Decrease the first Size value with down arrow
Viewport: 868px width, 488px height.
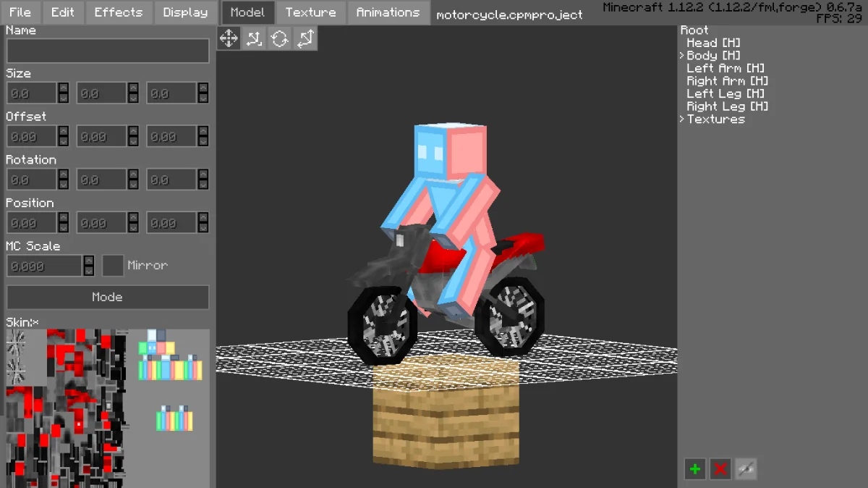[x=64, y=98]
